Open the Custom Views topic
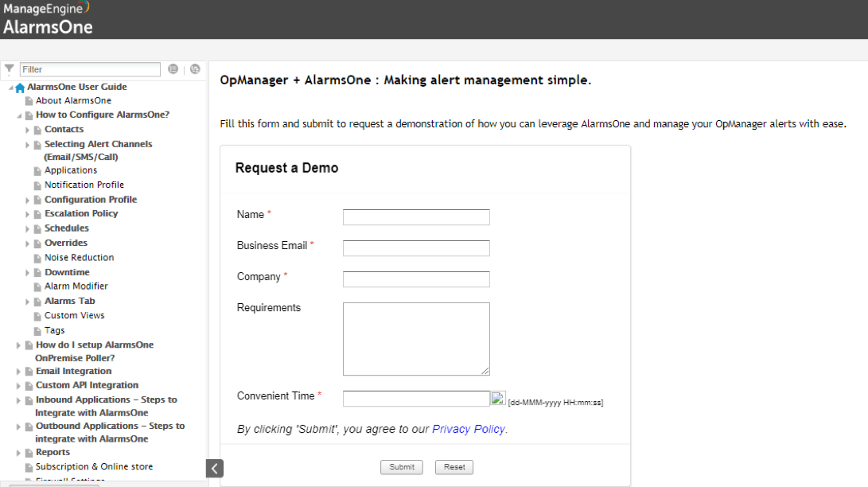868x487 pixels. pyautogui.click(x=75, y=315)
